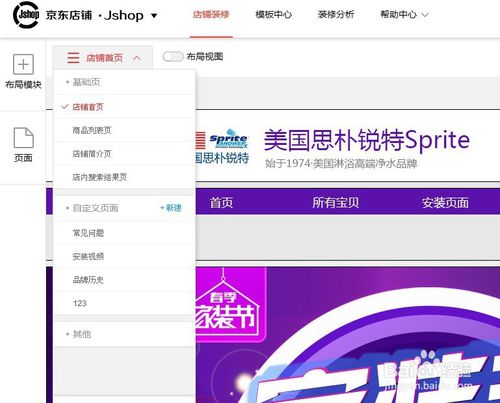The image size is (500, 403).
Task: Expand the 帮助中心 dropdown
Action: click(425, 15)
